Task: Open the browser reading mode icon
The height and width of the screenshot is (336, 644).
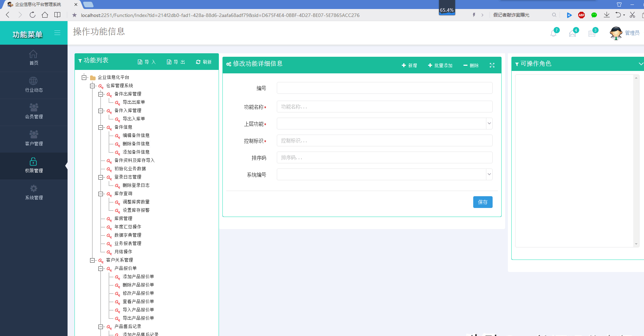Action: [x=58, y=15]
